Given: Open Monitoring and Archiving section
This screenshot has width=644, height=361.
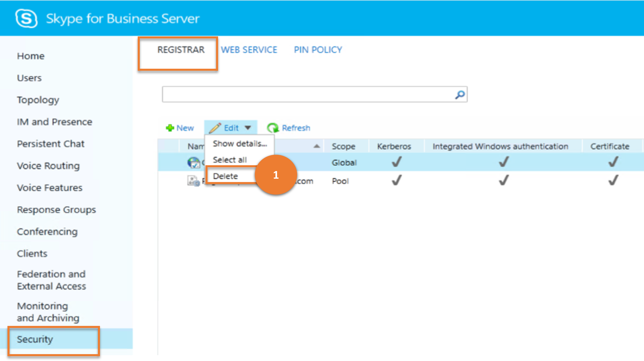Looking at the screenshot, I should click(x=48, y=312).
